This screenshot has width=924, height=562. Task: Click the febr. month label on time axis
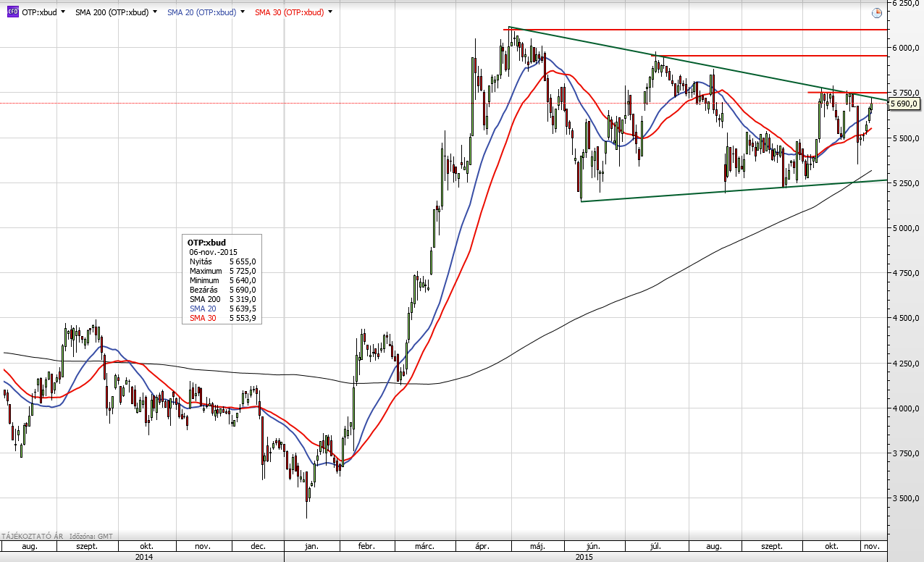point(366,547)
